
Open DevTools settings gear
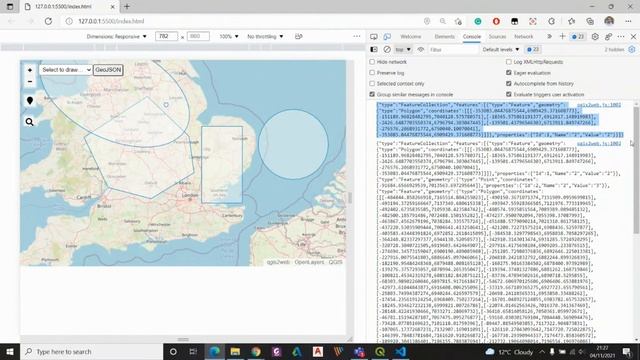tap(595, 36)
